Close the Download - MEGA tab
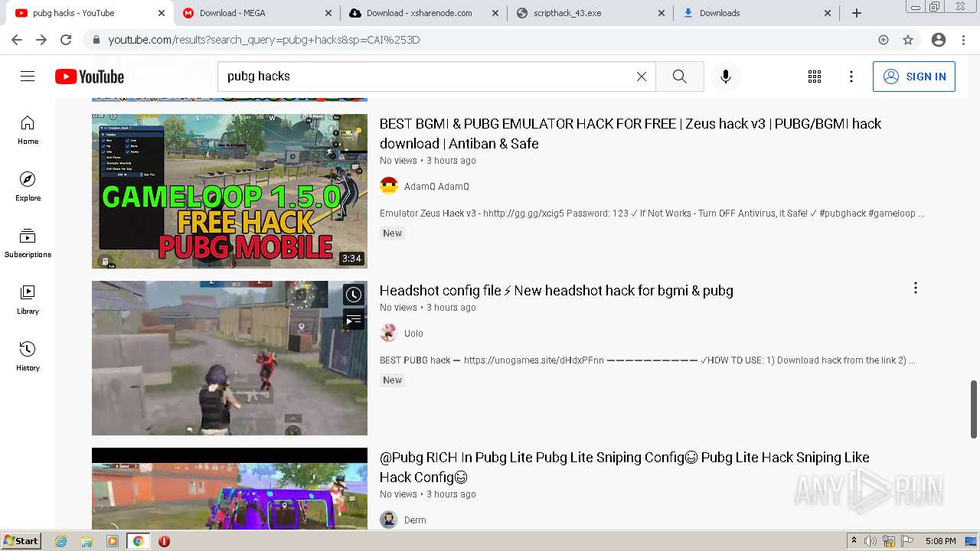980x551 pixels. (x=328, y=13)
